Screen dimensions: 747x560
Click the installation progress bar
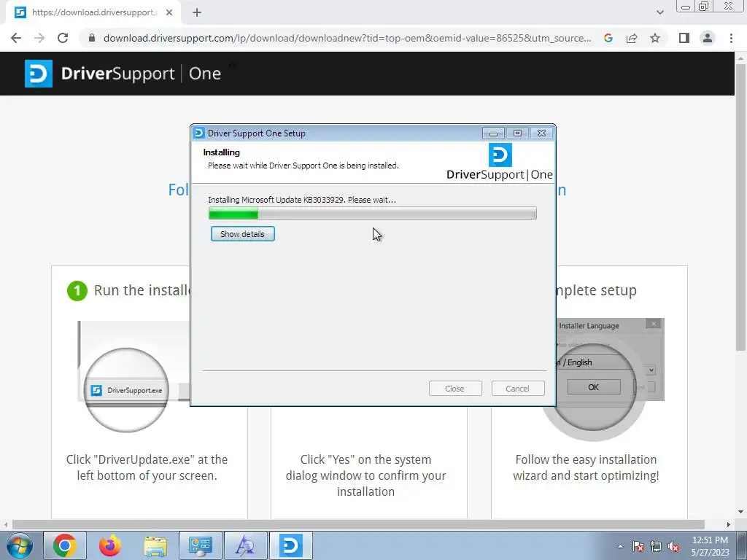(x=373, y=214)
